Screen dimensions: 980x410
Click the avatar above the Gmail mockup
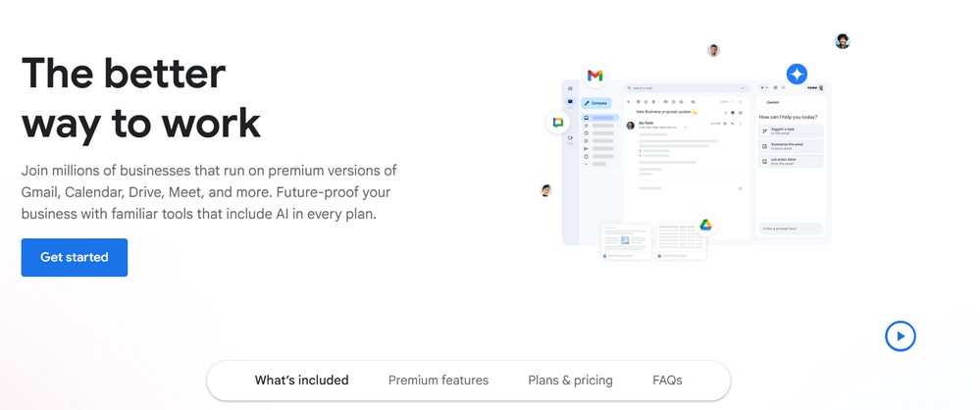coord(713,51)
